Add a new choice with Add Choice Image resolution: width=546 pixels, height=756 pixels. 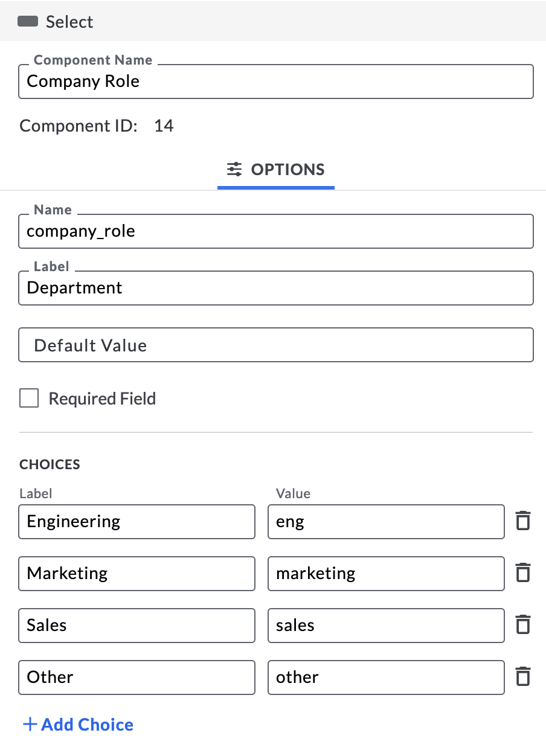(78, 724)
